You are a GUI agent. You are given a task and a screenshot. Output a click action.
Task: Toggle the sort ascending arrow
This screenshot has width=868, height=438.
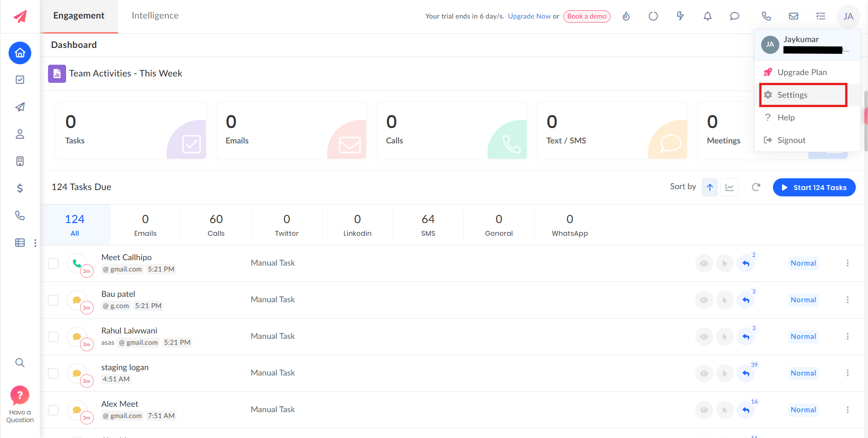[x=710, y=187]
